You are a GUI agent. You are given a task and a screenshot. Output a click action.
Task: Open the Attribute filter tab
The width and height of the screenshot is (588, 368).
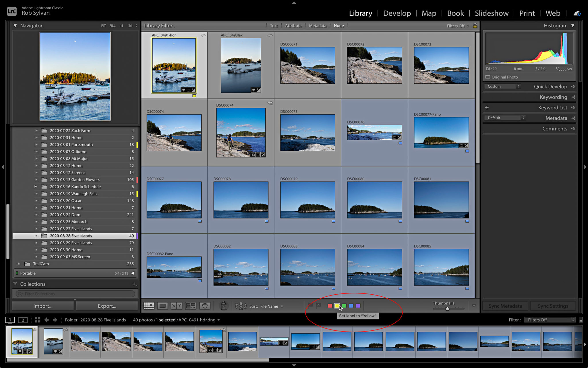(x=293, y=26)
